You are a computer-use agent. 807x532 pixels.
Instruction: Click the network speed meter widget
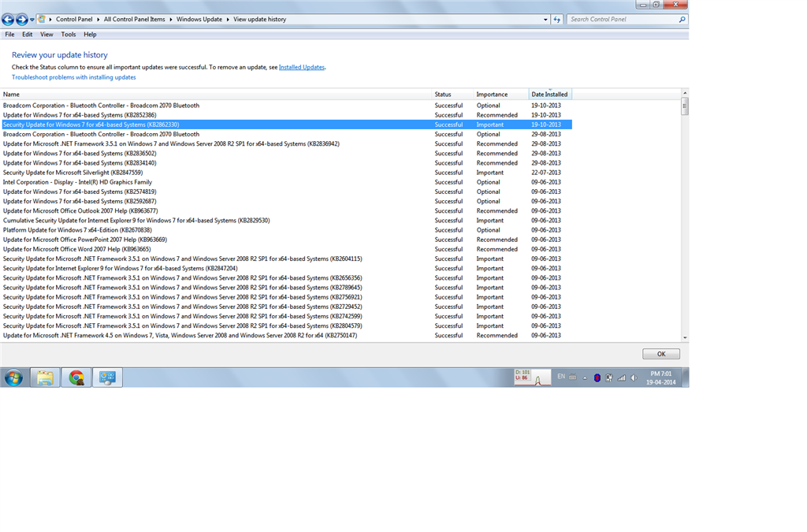click(x=532, y=378)
